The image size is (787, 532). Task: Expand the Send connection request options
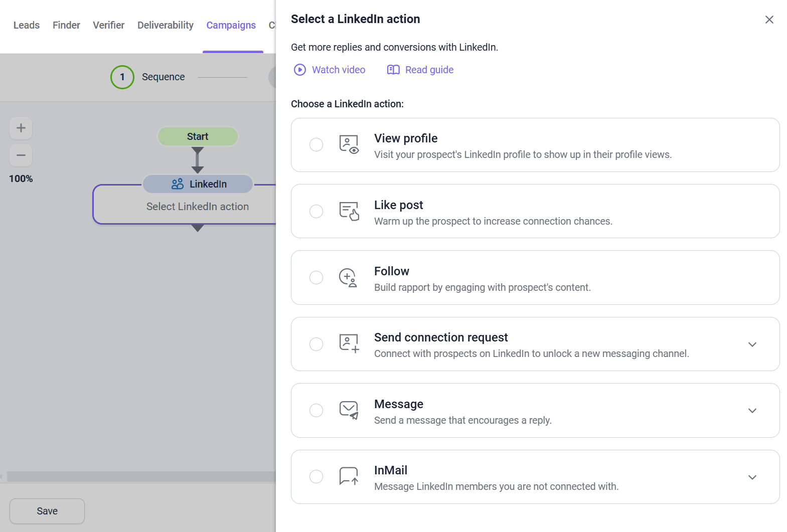752,344
